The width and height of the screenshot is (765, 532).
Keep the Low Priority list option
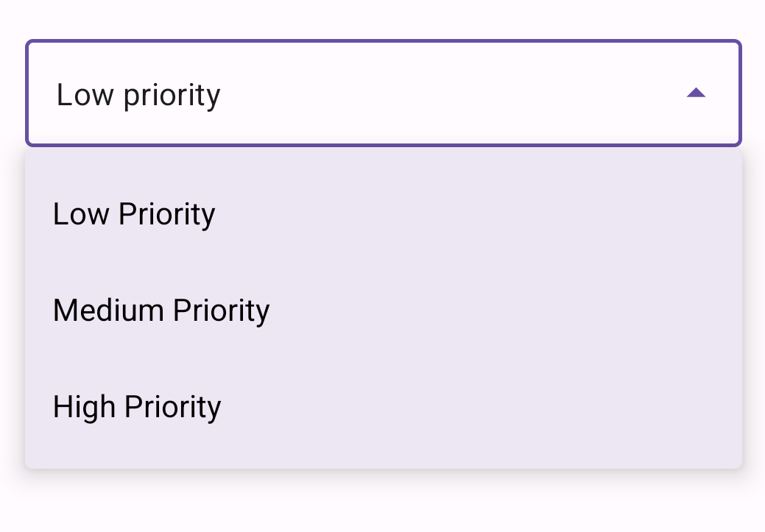tap(384, 213)
